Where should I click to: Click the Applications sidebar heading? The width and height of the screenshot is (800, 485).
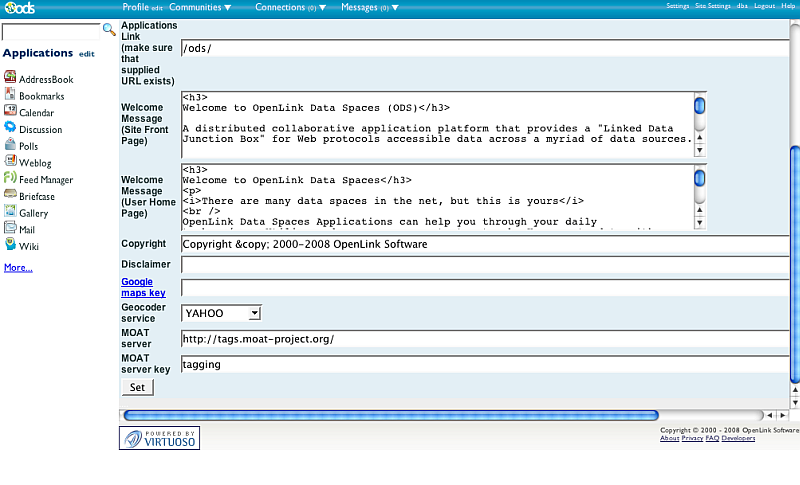point(38,53)
